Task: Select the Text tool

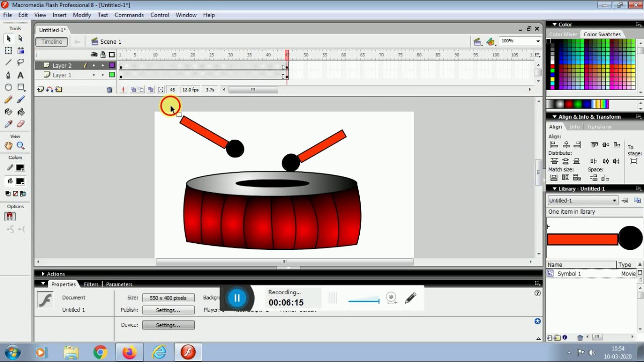Action: [21, 75]
